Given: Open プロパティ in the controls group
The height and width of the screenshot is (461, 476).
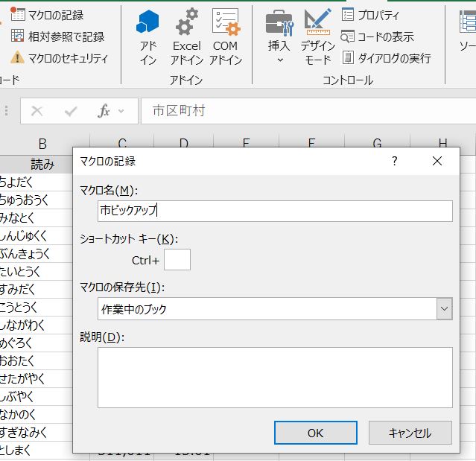Looking at the screenshot, I should 348,15.
